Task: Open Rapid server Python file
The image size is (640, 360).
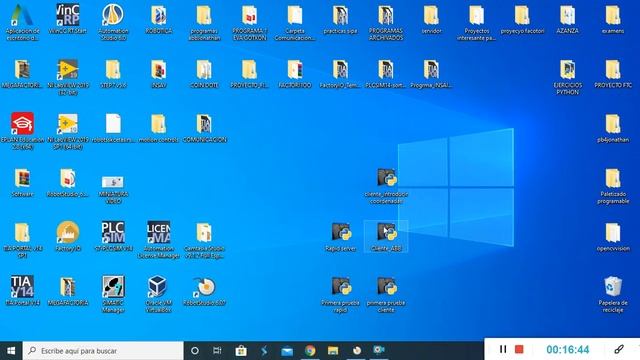Action: point(340,237)
